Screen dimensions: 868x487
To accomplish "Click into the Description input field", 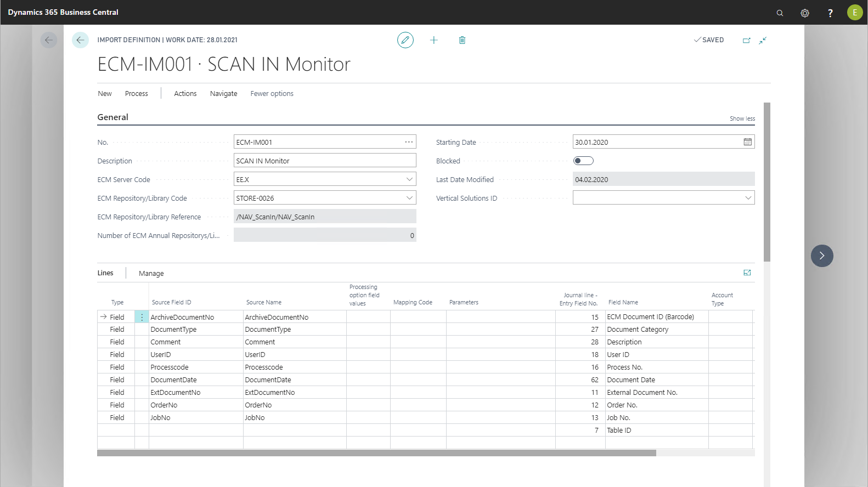I will [324, 161].
